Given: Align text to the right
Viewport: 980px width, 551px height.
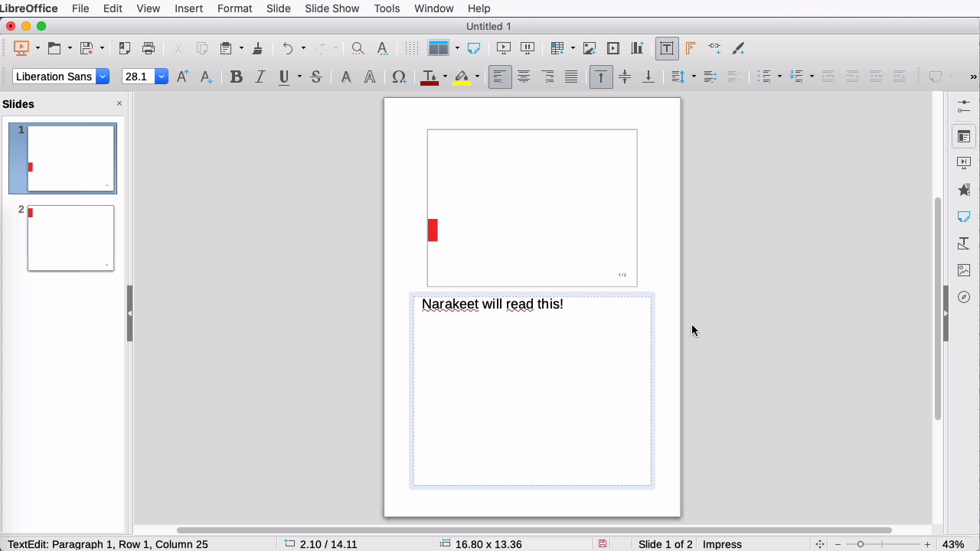Looking at the screenshot, I should tap(547, 77).
